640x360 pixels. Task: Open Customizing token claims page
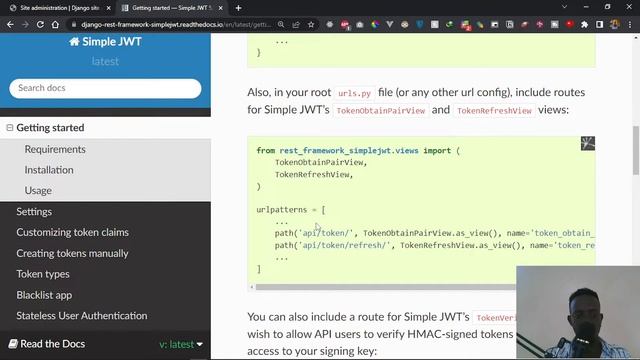tap(72, 232)
